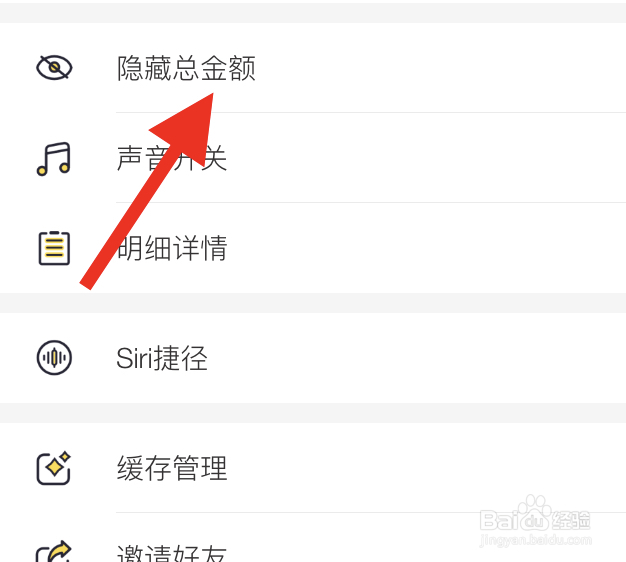Click the tail end of the red arrow
This screenshot has width=626, height=562.
pyautogui.click(x=86, y=284)
